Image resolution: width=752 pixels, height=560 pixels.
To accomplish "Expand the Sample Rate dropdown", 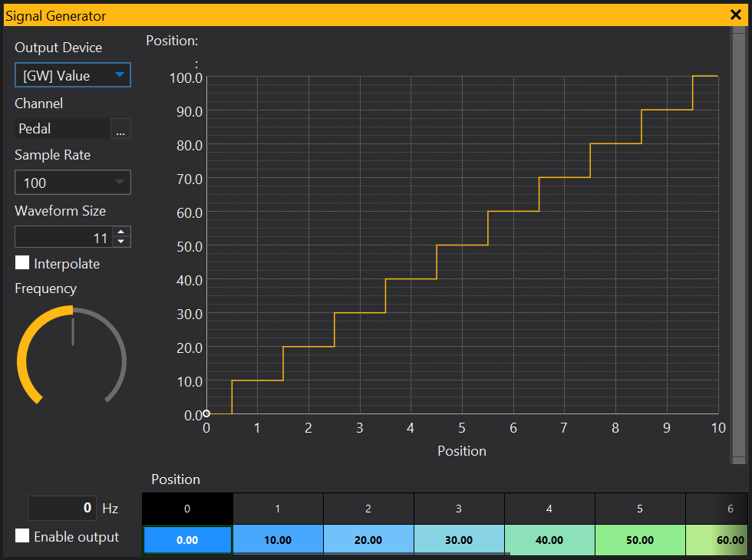I will click(73, 183).
